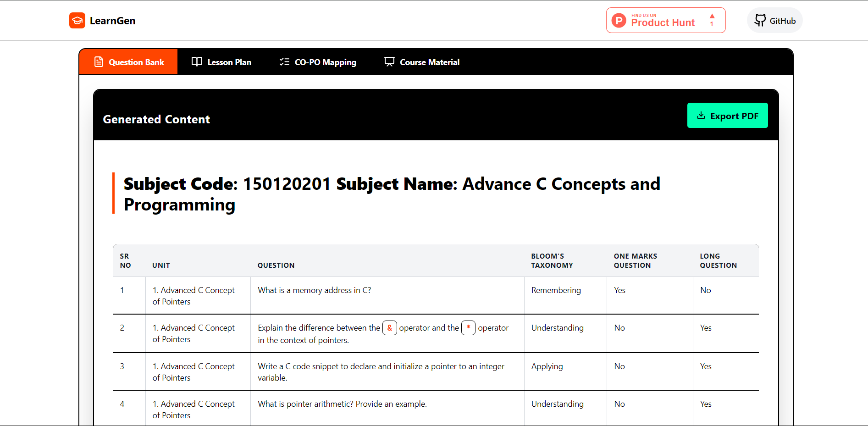The height and width of the screenshot is (426, 868).
Task: Open the GitHub button
Action: (775, 20)
